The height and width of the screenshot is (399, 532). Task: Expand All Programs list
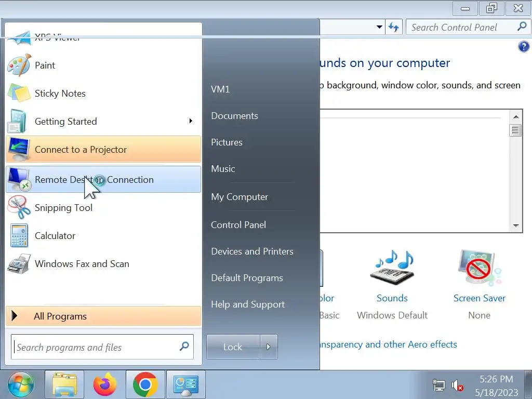tap(103, 316)
